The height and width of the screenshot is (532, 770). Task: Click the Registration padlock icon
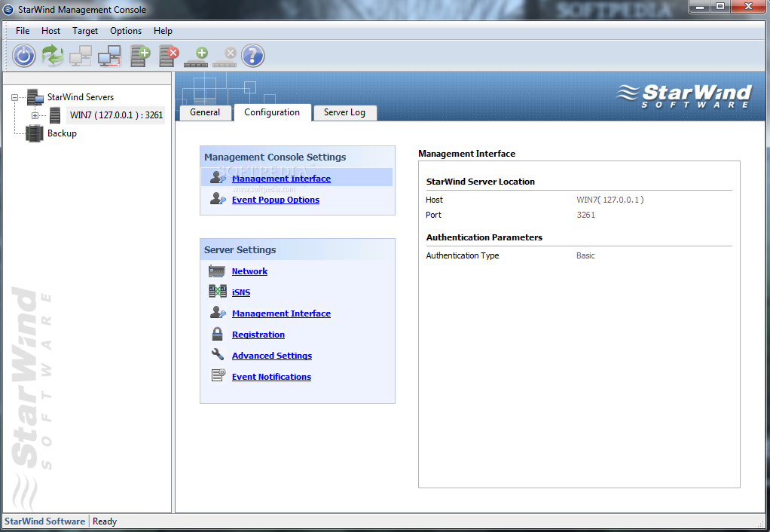[x=217, y=334]
